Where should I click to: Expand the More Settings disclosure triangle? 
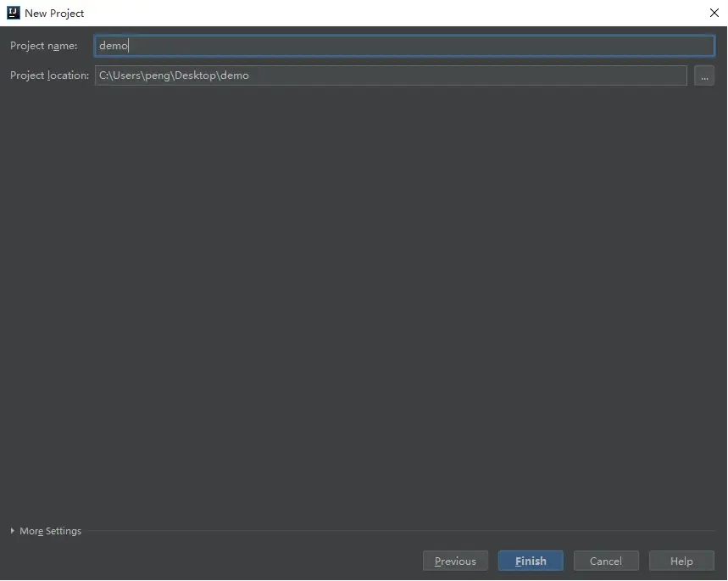point(13,531)
